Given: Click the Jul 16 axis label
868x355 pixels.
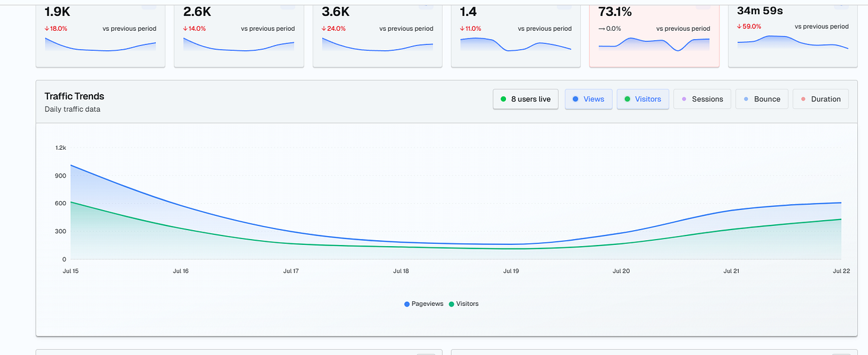Looking at the screenshot, I should click(x=181, y=271).
